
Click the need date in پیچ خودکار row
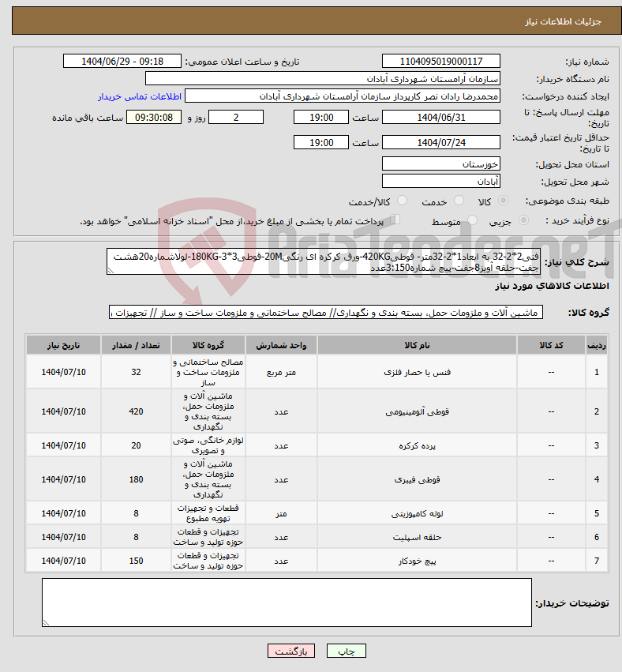click(x=63, y=561)
